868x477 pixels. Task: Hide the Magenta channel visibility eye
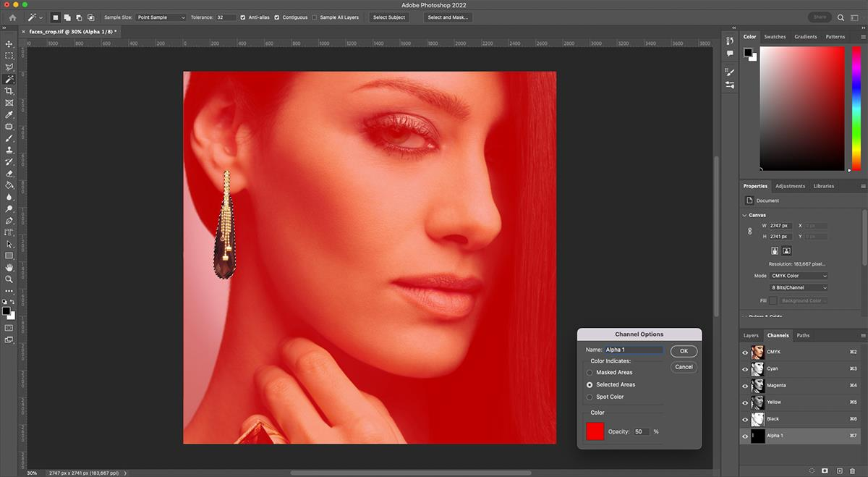pos(745,386)
